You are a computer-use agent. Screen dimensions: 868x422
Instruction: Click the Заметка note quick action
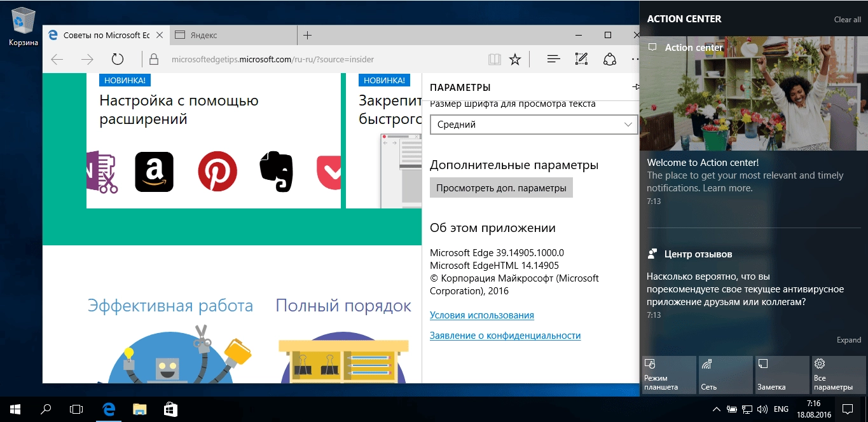pos(782,375)
